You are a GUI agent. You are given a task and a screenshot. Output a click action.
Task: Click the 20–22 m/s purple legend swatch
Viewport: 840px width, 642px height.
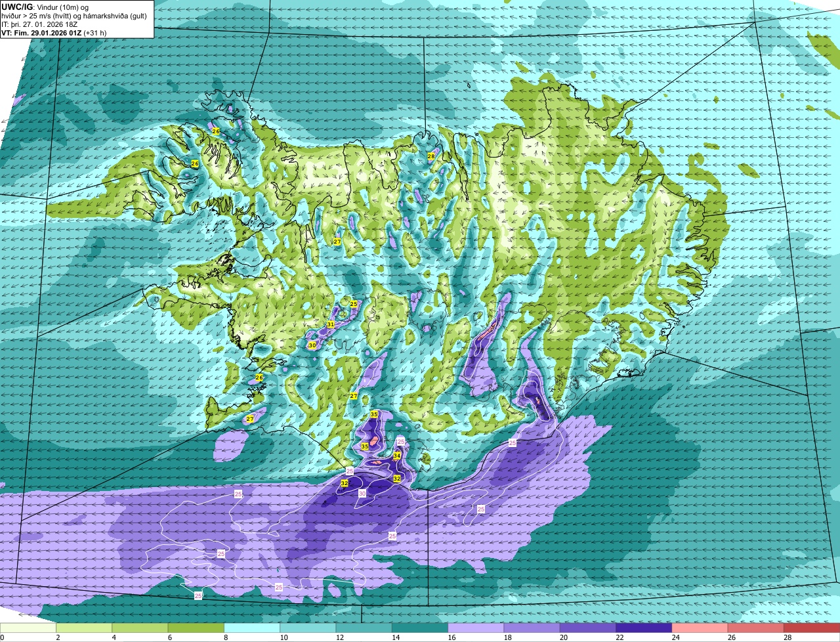tap(588, 628)
